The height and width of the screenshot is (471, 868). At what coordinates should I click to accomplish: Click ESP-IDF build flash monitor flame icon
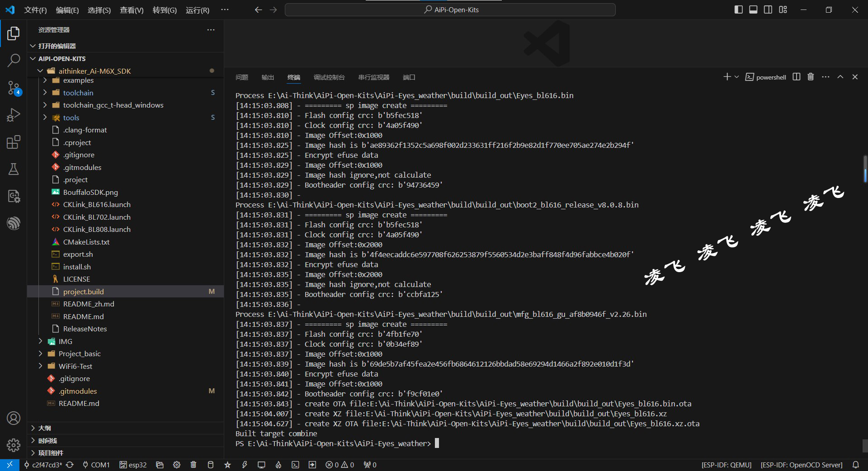point(278,465)
